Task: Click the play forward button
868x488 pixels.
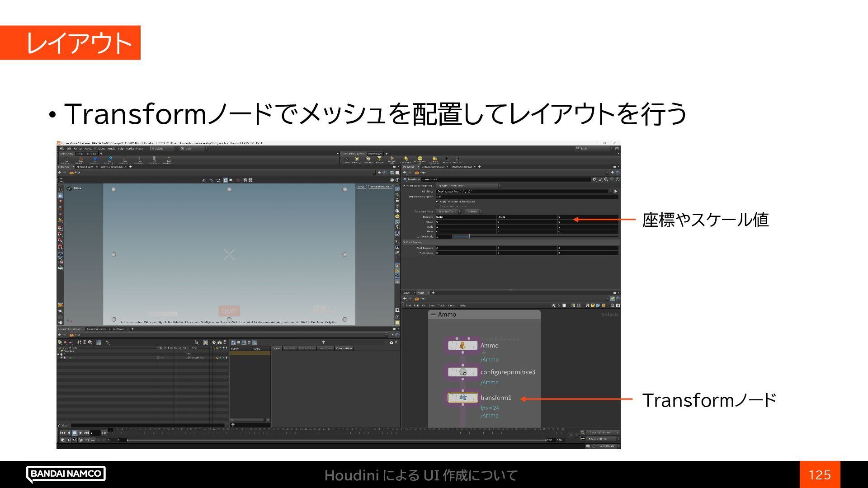Action: click(81, 433)
